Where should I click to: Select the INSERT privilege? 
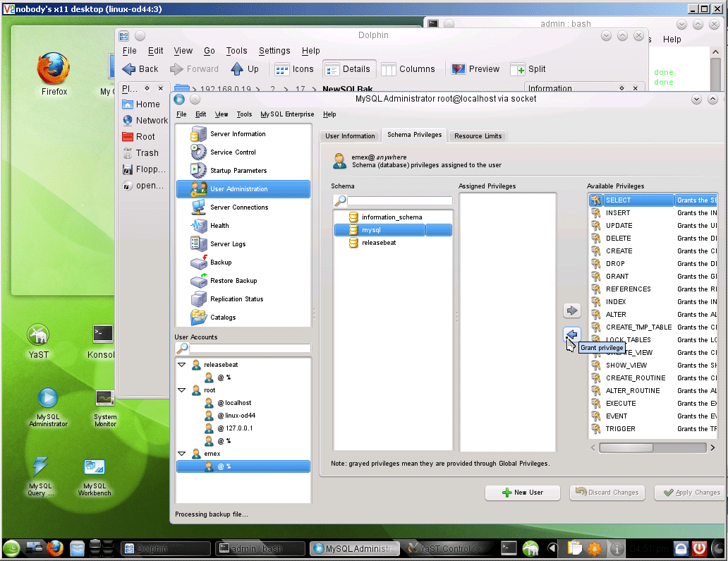click(653, 212)
